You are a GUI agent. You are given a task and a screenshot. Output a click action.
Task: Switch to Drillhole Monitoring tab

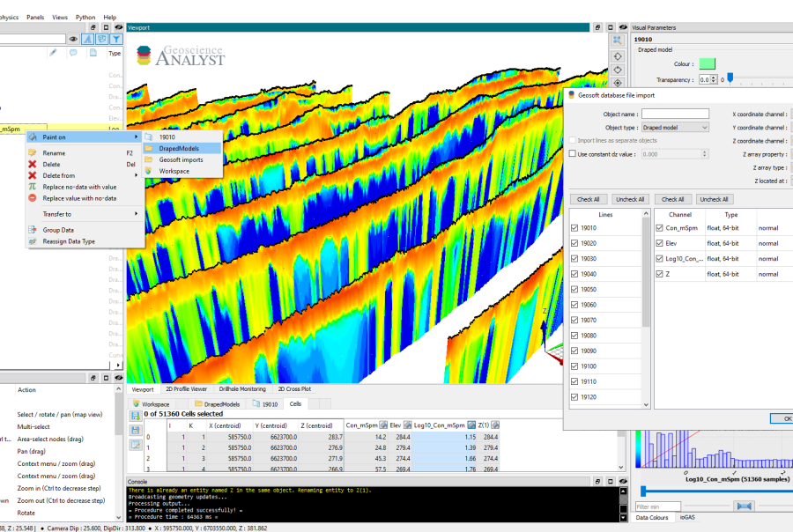pos(242,389)
